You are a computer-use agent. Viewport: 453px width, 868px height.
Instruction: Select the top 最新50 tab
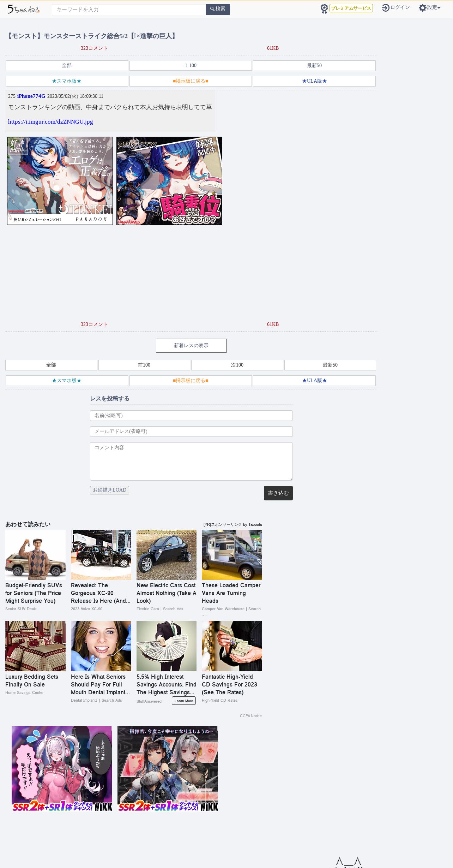pos(314,66)
